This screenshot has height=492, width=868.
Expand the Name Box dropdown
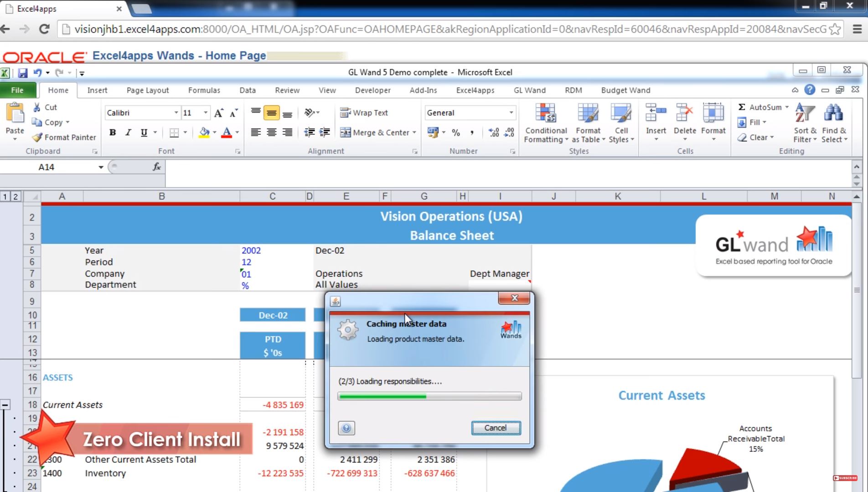click(x=101, y=167)
